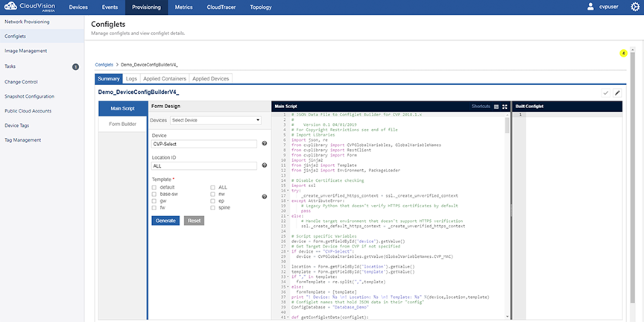Expand Main Script editor to fullscreen

click(505, 107)
